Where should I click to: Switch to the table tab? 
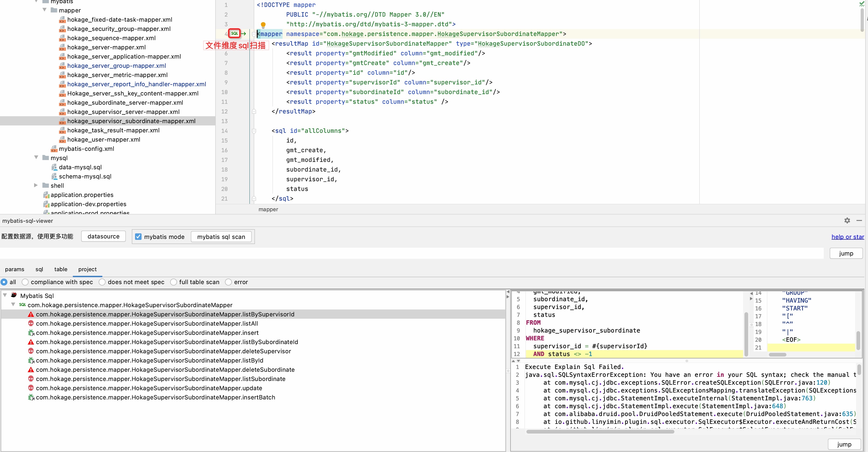click(61, 269)
